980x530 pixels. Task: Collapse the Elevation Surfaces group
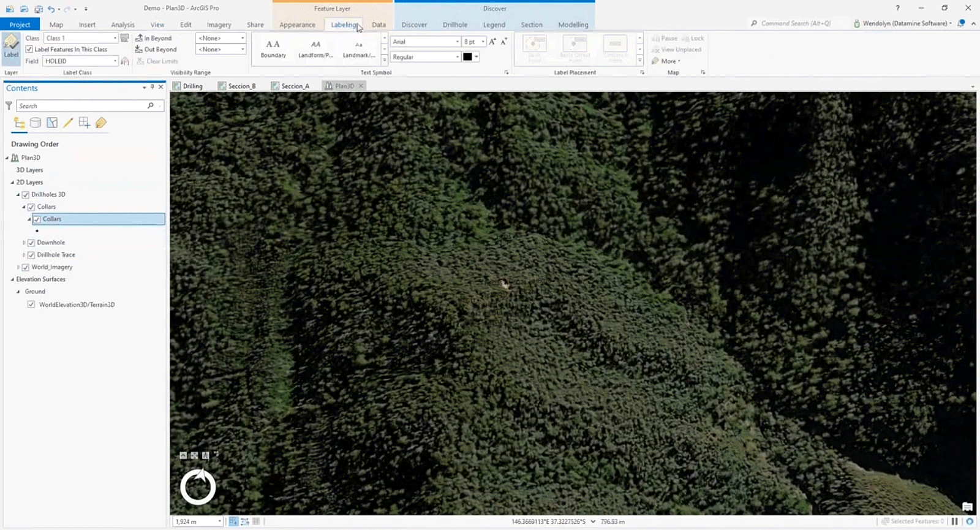[x=12, y=279]
